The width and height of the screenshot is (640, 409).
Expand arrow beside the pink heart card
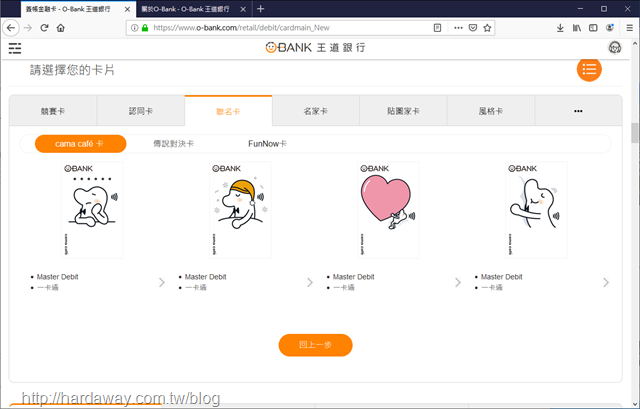click(x=458, y=282)
